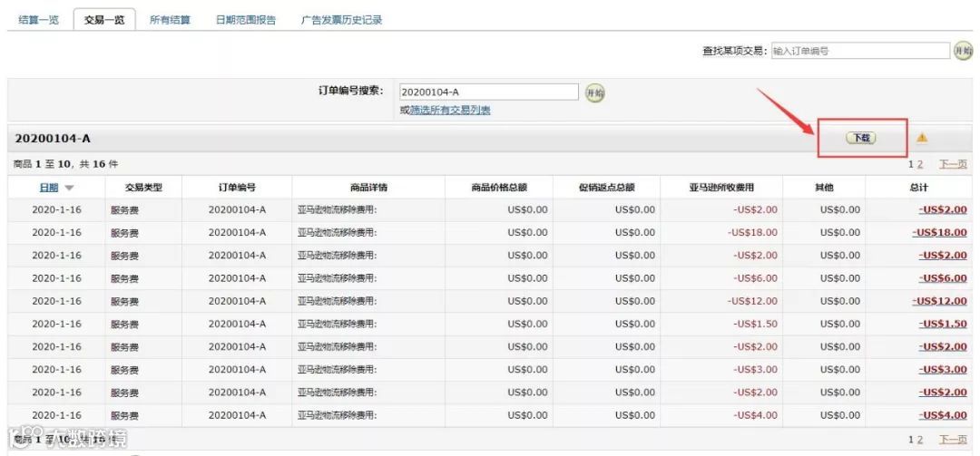This screenshot has height=456, width=980.
Task: Open the -US$18.00 total link
Action: tap(939, 232)
